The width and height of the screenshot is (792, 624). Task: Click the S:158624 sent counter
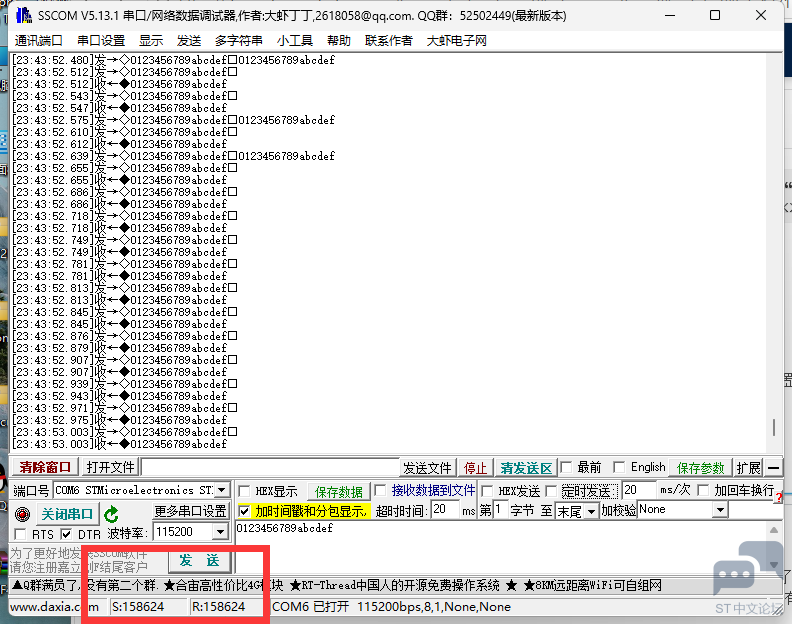(149, 607)
